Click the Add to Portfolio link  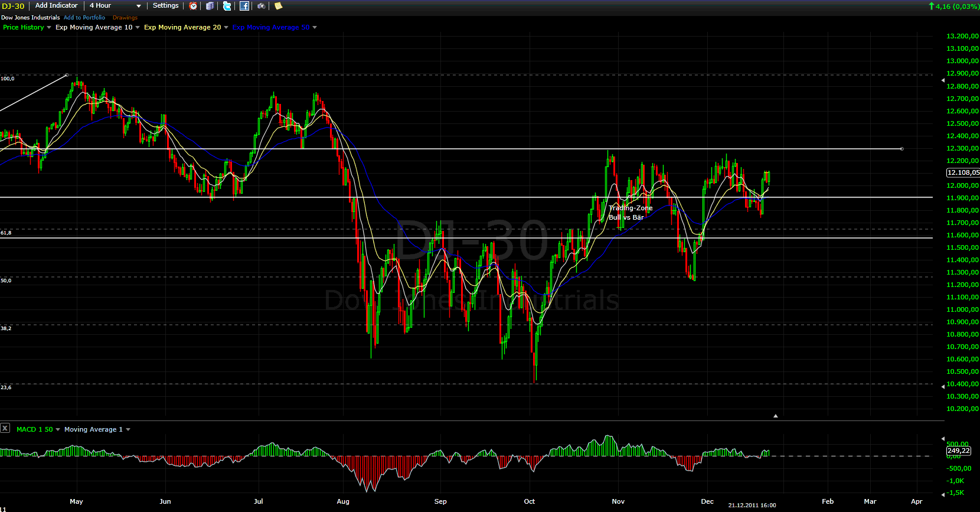tap(84, 18)
